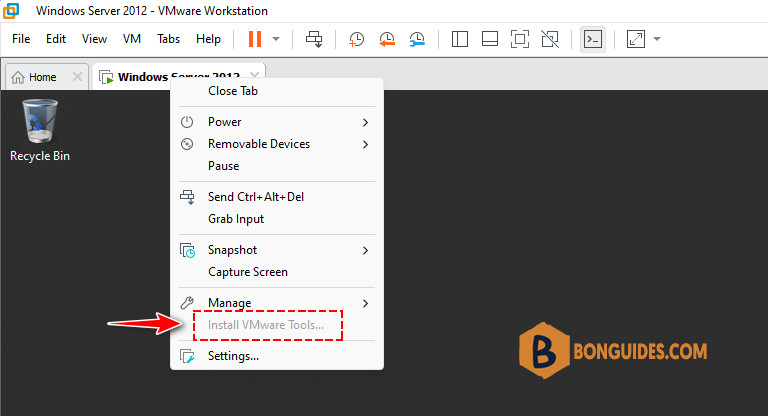Open the Manage submenu entry
Screen dimensions: 768x416
(x=277, y=303)
